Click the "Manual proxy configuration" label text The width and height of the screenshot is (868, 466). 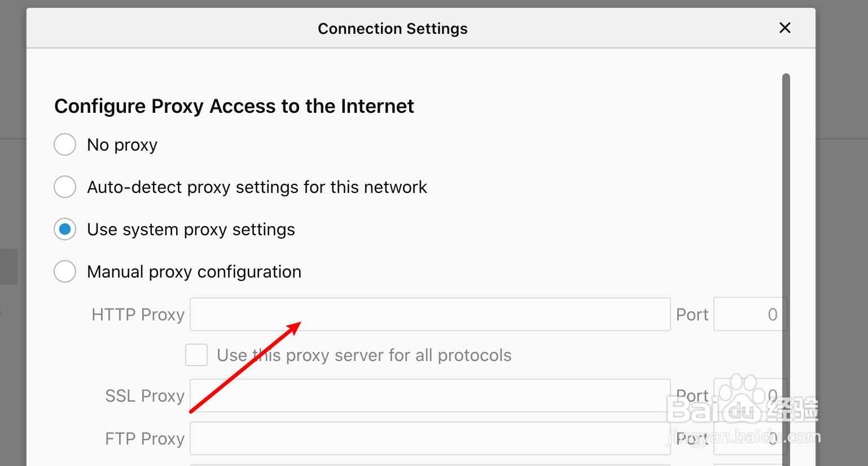tap(194, 272)
